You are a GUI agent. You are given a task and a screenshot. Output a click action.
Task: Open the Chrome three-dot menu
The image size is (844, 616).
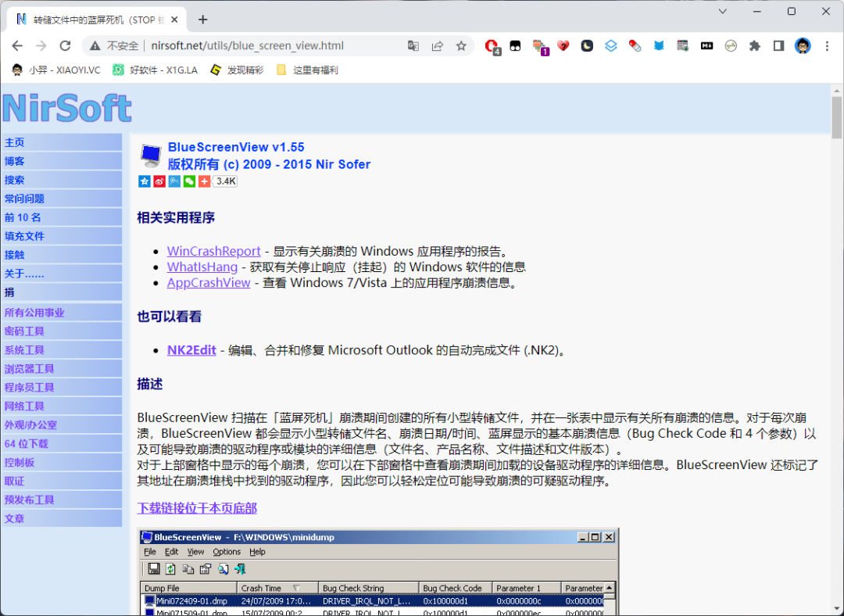click(827, 46)
